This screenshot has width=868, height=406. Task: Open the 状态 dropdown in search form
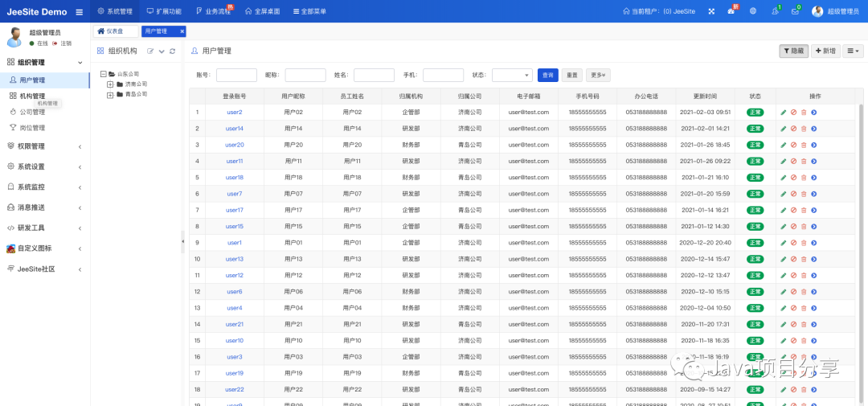point(511,75)
